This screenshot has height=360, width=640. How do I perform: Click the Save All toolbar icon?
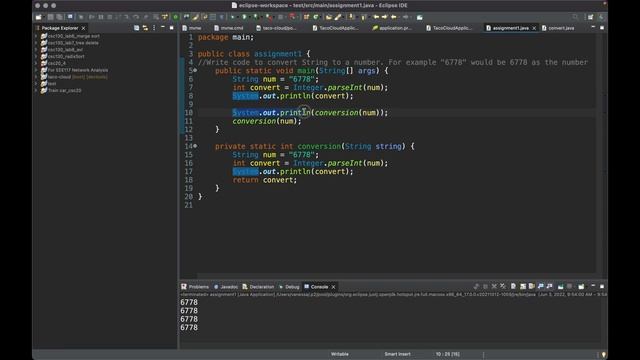tap(60, 17)
